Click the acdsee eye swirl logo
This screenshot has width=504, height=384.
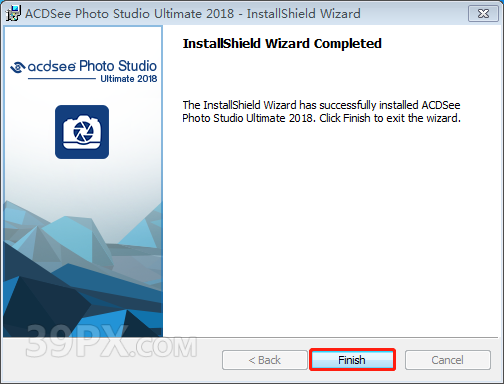18,67
